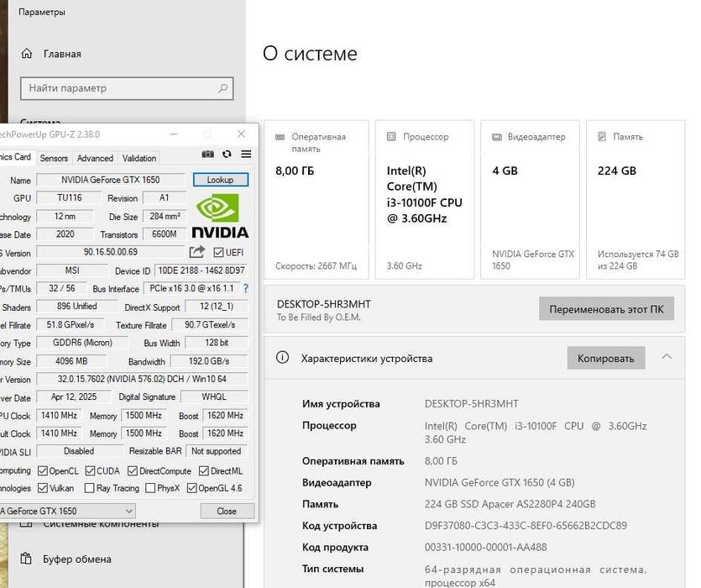
Task: Toggle the UEFI checkbox
Action: [218, 253]
